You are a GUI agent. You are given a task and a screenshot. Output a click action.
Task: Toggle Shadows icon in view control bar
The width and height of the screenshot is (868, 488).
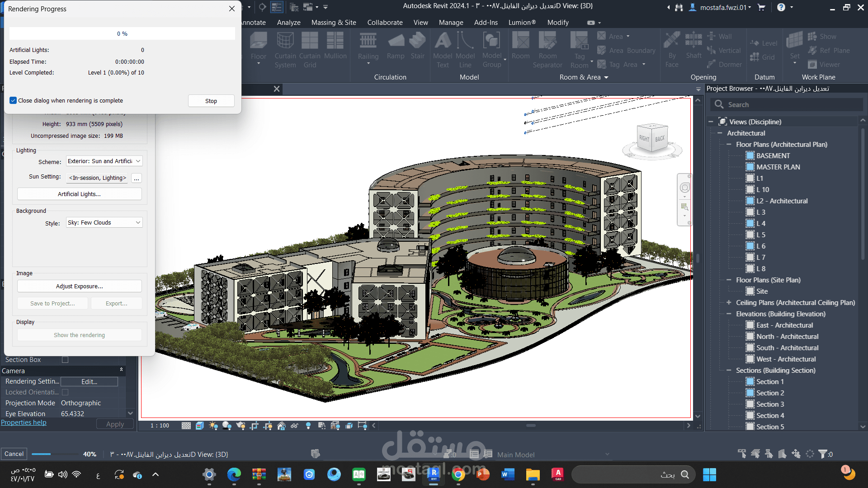[227, 426]
